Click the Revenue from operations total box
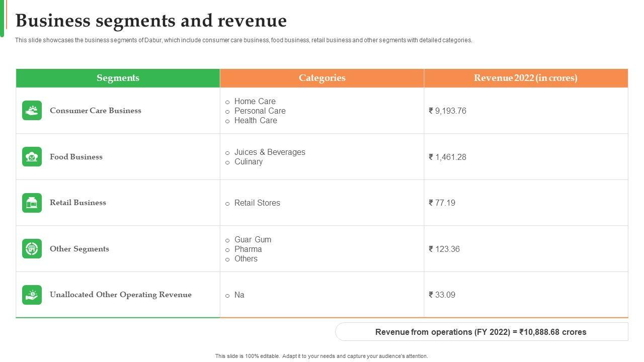 coord(481,332)
